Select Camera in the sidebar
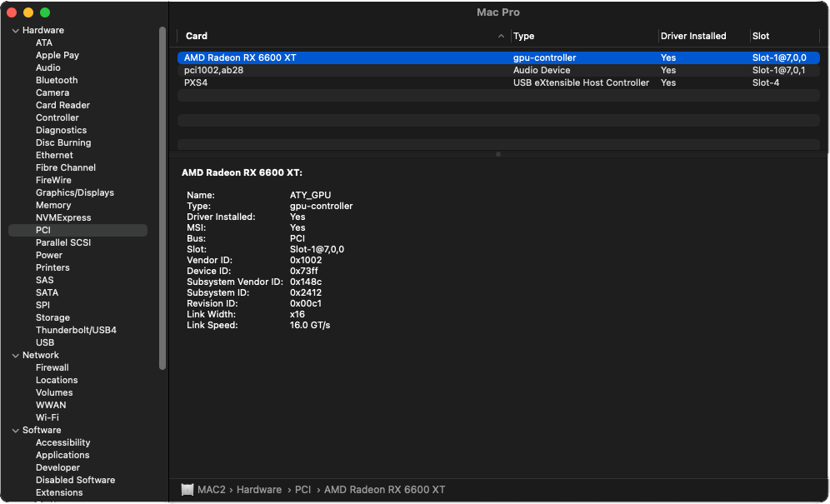Image resolution: width=830 pixels, height=504 pixels. [x=52, y=92]
